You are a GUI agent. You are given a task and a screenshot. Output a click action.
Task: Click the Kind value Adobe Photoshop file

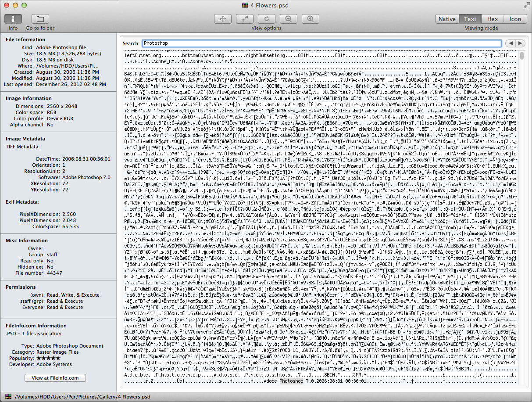(x=61, y=47)
